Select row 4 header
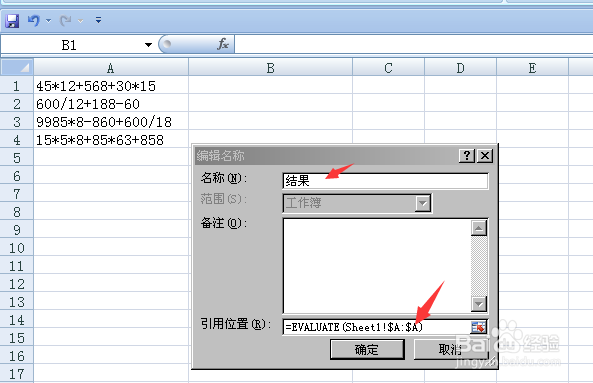The width and height of the screenshot is (593, 383). pyautogui.click(x=17, y=140)
